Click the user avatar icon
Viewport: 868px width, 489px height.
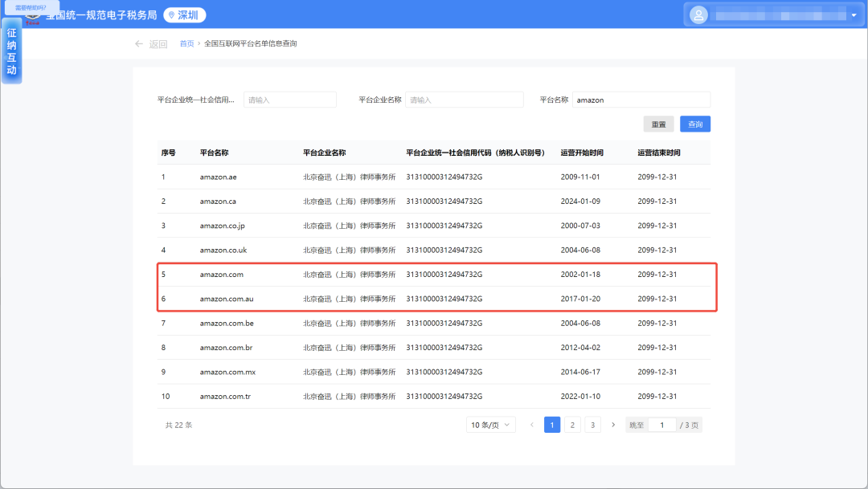pos(698,14)
